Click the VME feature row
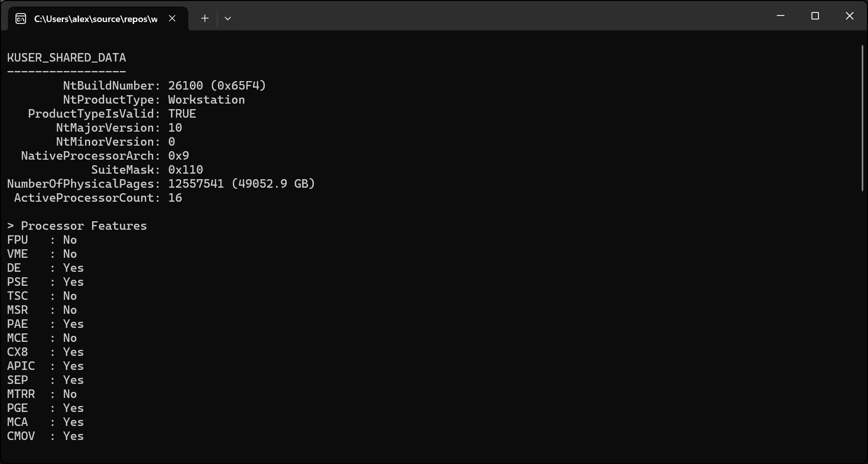The image size is (868, 464). (42, 254)
